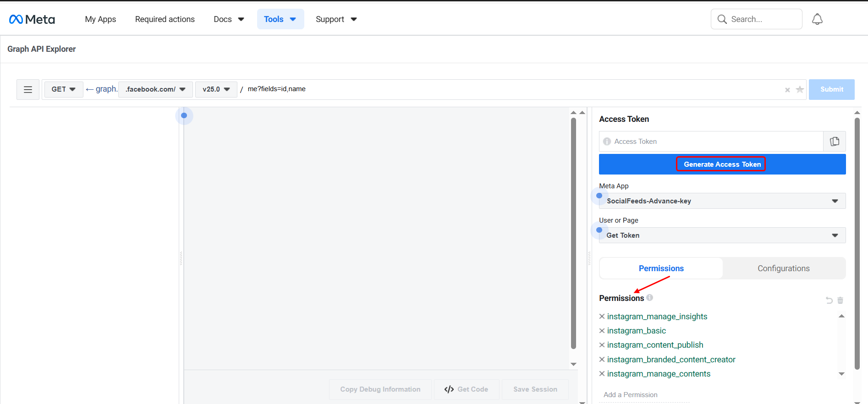Expand the Get Token dropdown
The width and height of the screenshot is (868, 404).
point(722,235)
